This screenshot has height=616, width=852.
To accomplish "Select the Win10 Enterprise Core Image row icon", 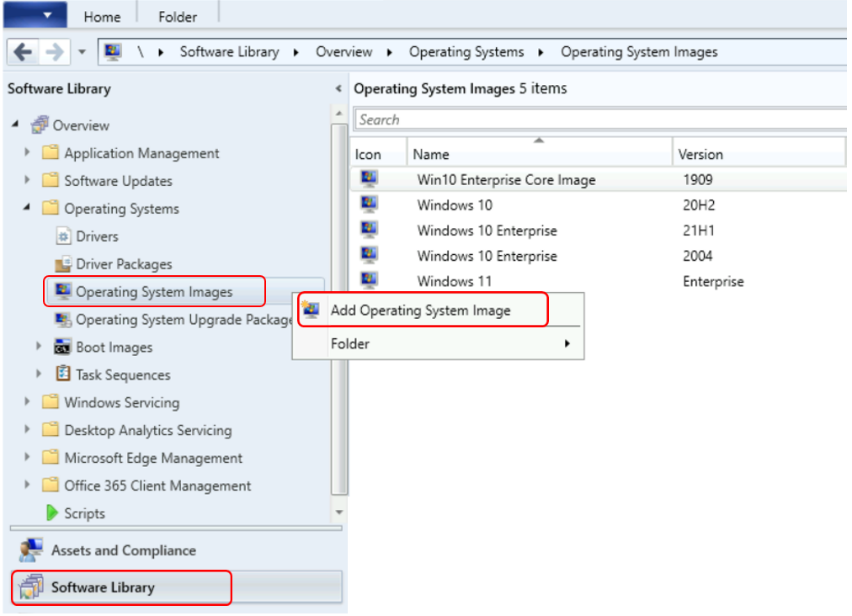I will pyautogui.click(x=369, y=178).
